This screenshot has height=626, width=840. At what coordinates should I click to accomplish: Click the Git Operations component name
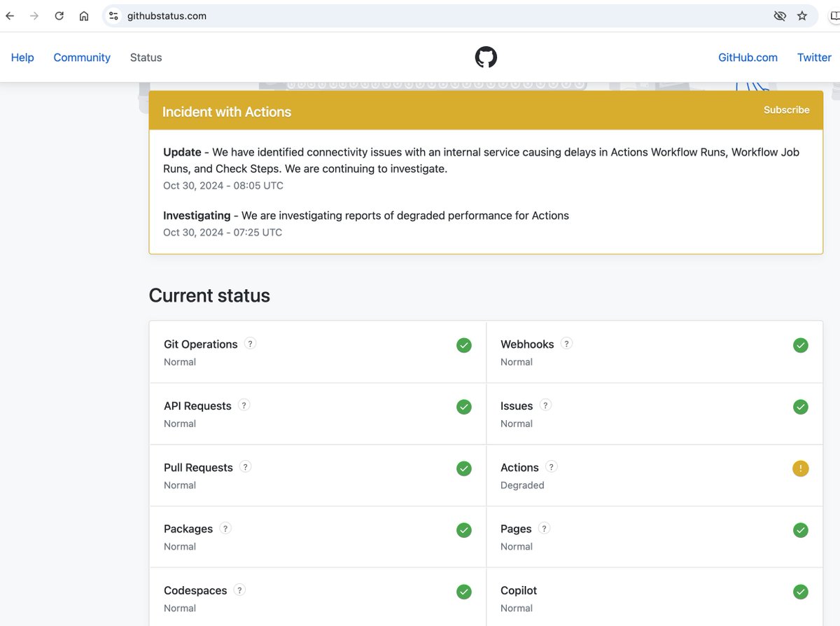(201, 345)
